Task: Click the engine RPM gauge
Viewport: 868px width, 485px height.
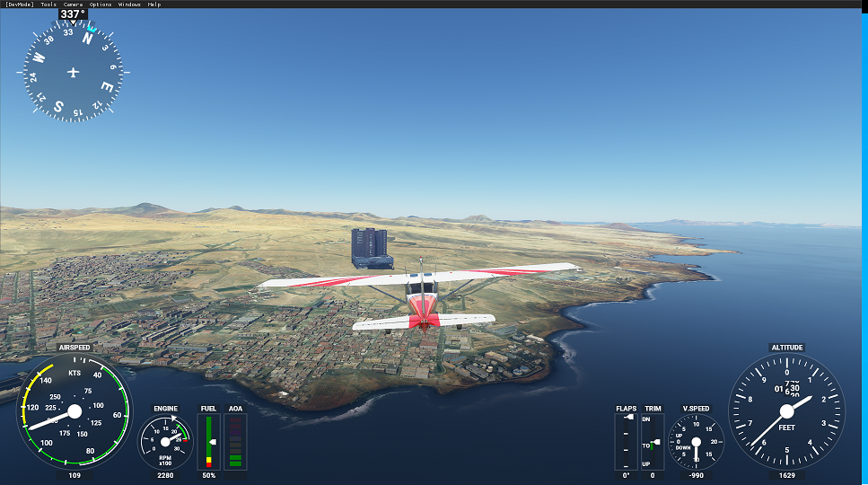Action: [x=165, y=442]
